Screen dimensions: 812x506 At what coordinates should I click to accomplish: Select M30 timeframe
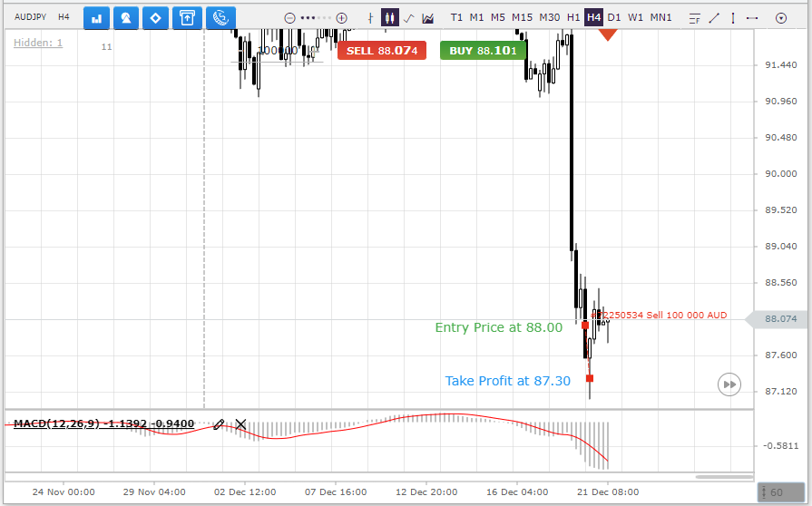550,17
